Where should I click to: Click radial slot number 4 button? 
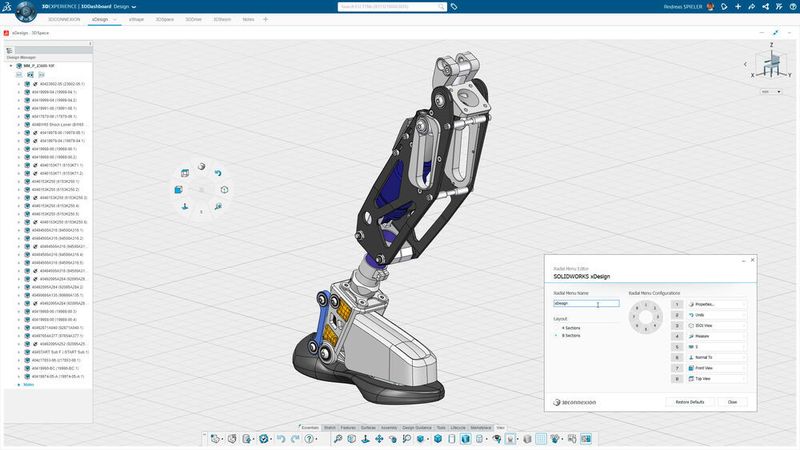click(x=677, y=336)
